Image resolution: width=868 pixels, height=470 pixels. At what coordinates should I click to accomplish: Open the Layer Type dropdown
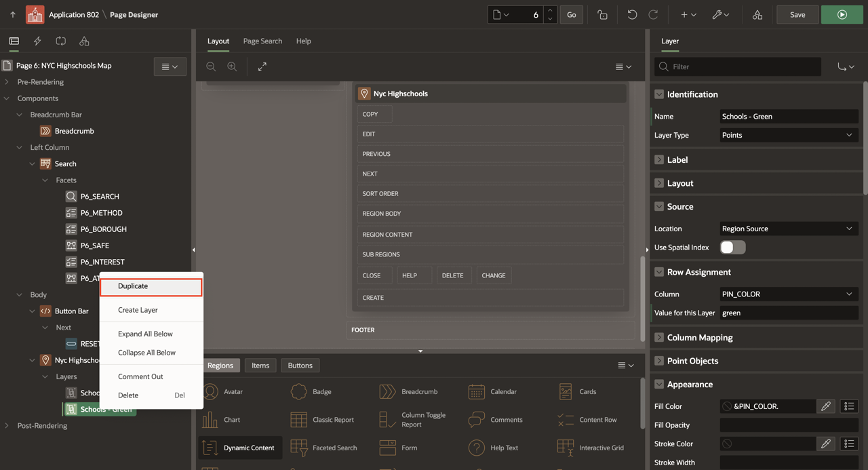[788, 135]
